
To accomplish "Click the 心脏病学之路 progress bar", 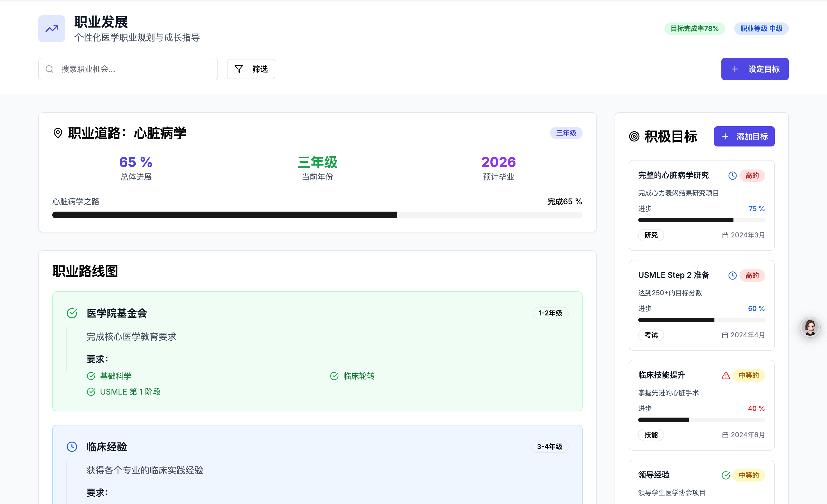I will coord(317,215).
